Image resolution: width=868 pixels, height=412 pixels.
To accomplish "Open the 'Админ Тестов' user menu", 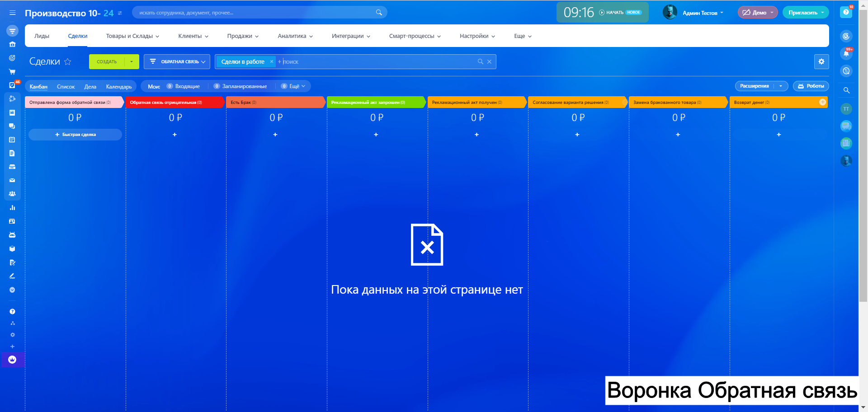I will click(703, 13).
